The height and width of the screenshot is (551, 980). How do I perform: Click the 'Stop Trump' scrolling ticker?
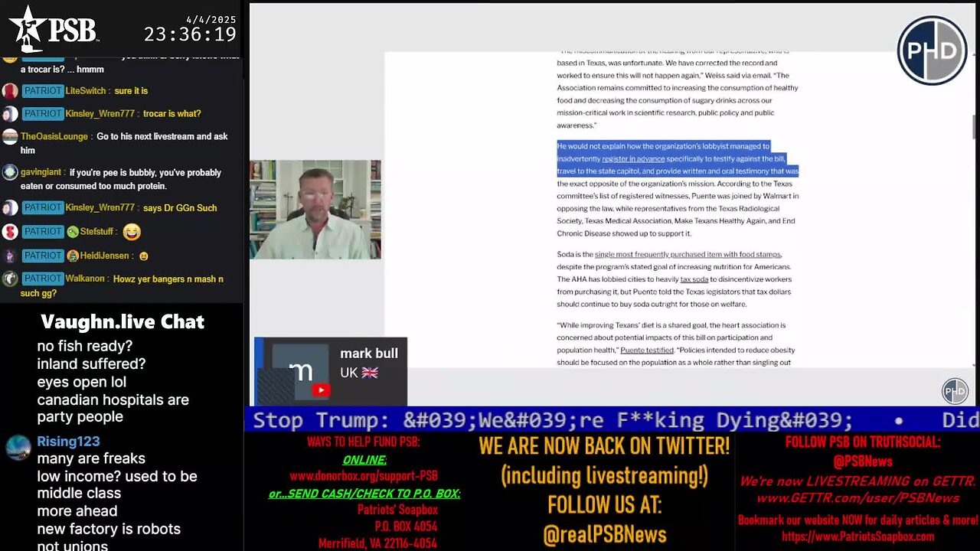[x=612, y=419]
